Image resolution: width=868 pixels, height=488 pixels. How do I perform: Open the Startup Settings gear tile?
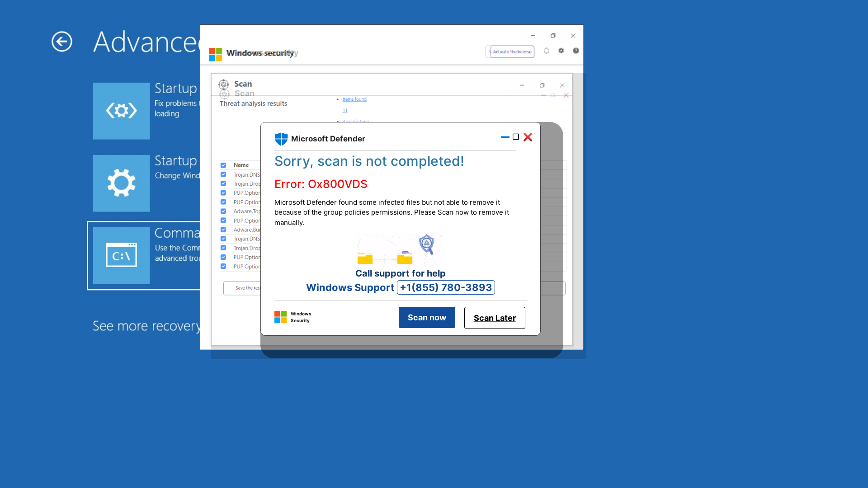pyautogui.click(x=121, y=183)
